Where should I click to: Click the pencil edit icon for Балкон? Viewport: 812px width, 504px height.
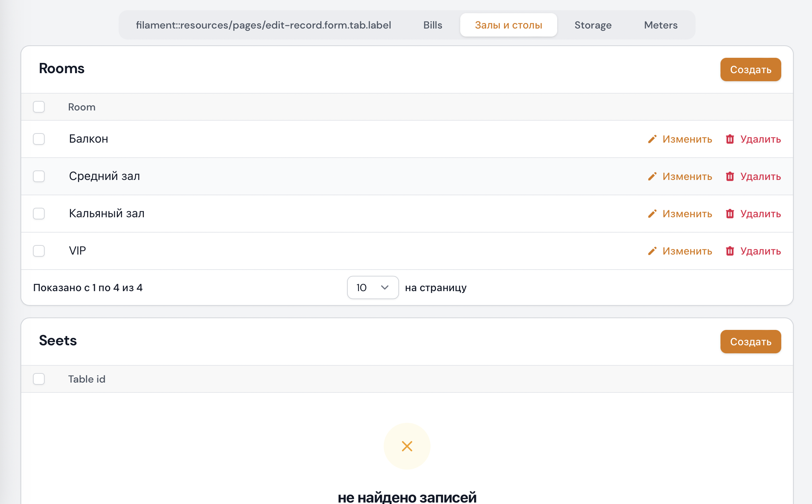652,139
